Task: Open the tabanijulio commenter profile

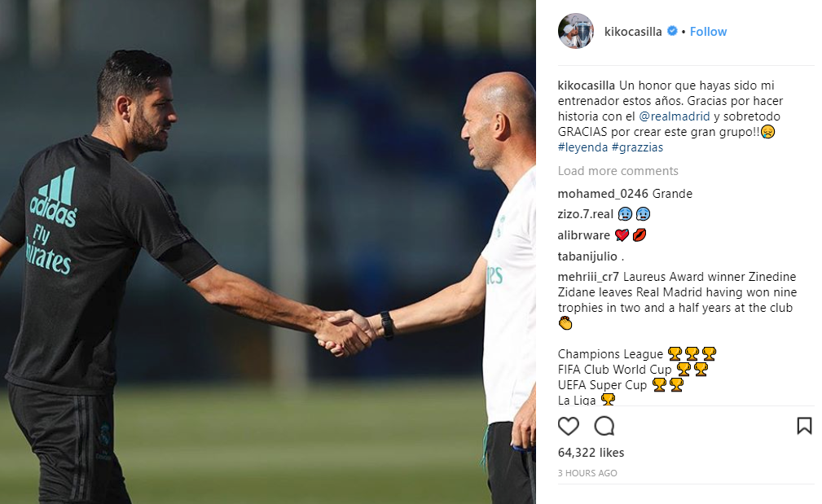Action: [587, 256]
